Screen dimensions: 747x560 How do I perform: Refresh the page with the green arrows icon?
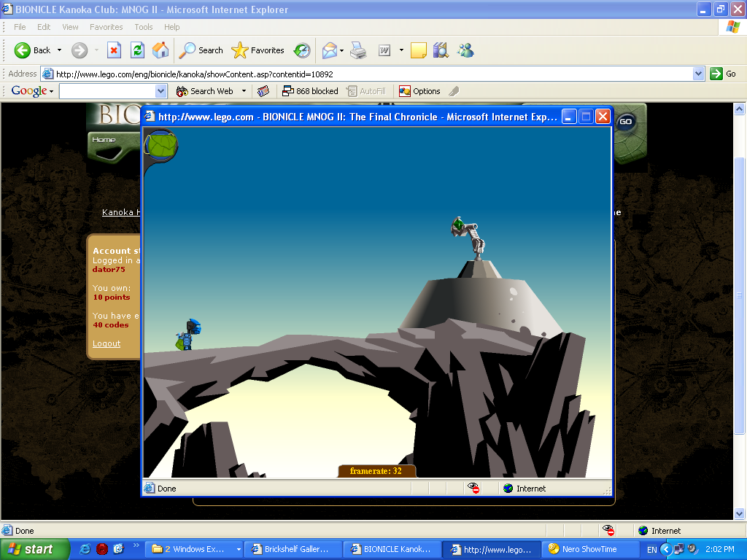[x=137, y=50]
